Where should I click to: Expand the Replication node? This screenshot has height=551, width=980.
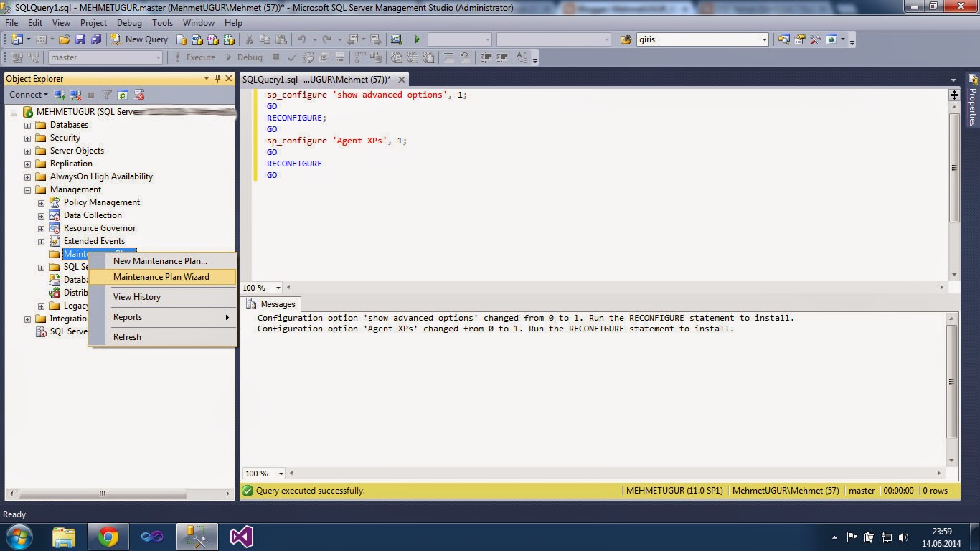click(x=28, y=164)
